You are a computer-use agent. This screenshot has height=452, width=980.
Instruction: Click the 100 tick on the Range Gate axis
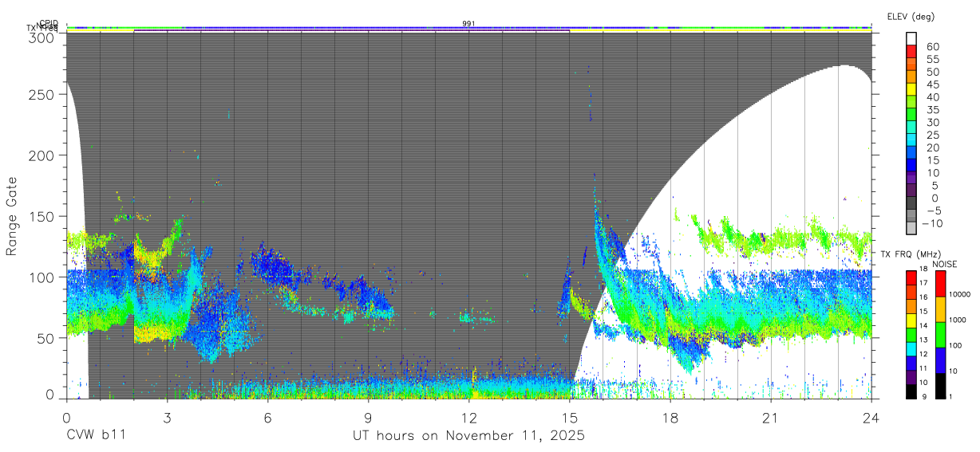tap(41, 277)
